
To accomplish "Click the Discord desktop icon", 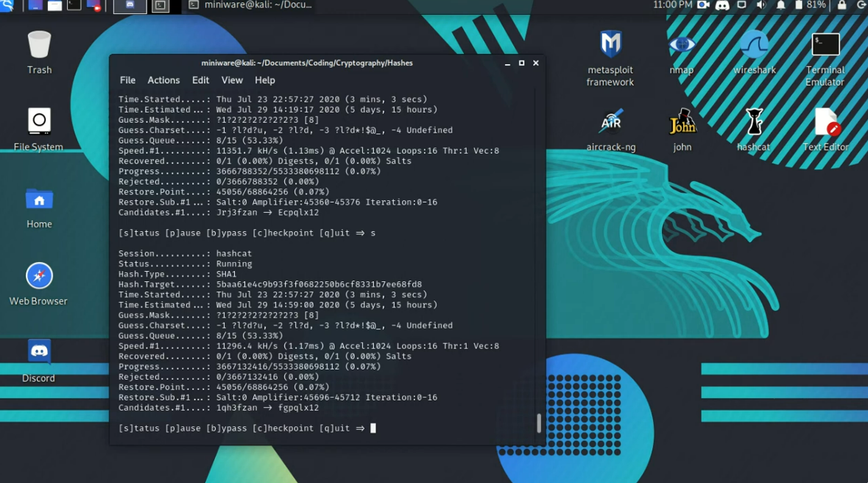I will pos(39,352).
